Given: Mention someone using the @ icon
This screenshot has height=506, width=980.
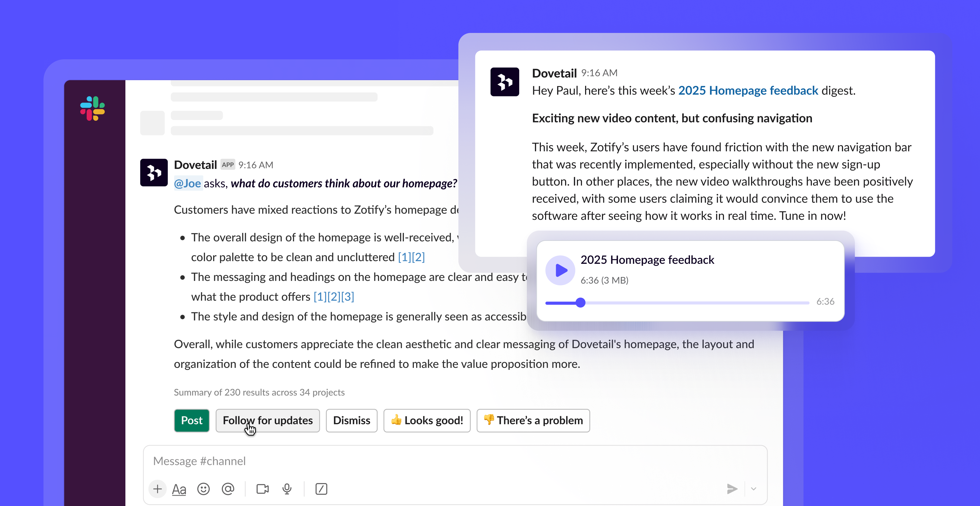Looking at the screenshot, I should pos(228,489).
